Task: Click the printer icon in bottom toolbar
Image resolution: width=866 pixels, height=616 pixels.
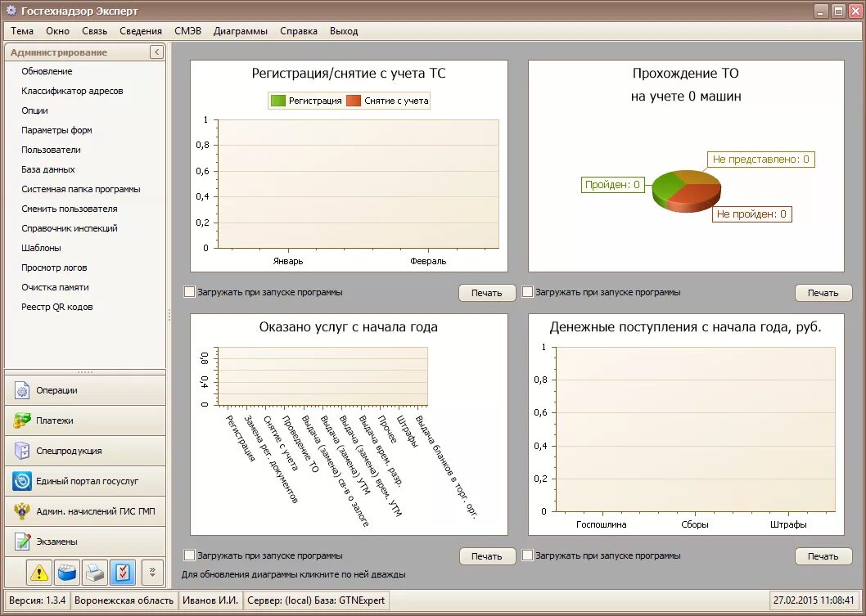Action: (95, 573)
